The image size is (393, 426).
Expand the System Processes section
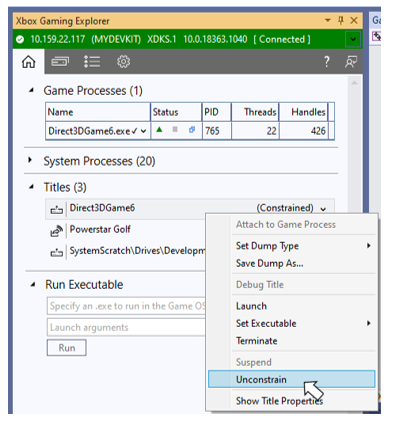coord(30,160)
